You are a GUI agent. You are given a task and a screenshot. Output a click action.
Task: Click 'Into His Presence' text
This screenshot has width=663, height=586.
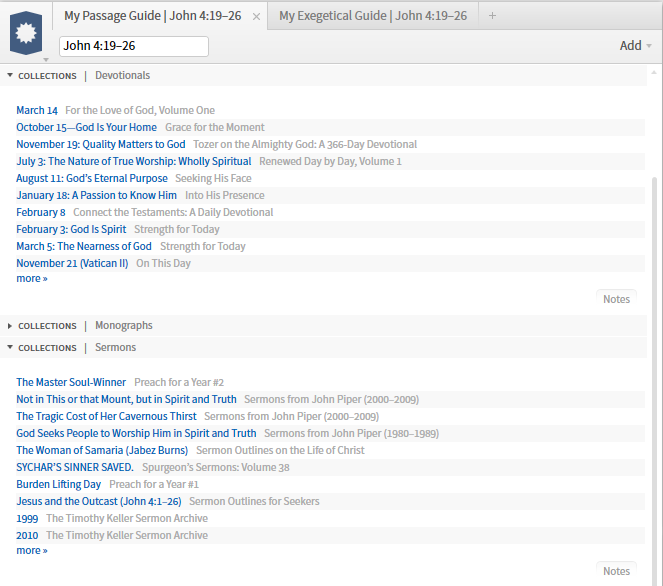225,195
